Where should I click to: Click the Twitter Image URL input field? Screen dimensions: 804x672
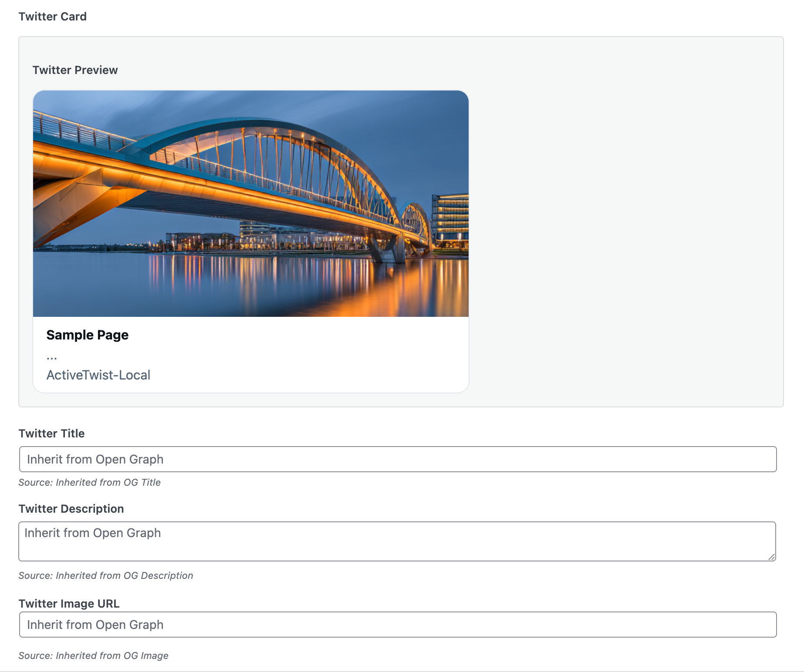[x=397, y=625]
